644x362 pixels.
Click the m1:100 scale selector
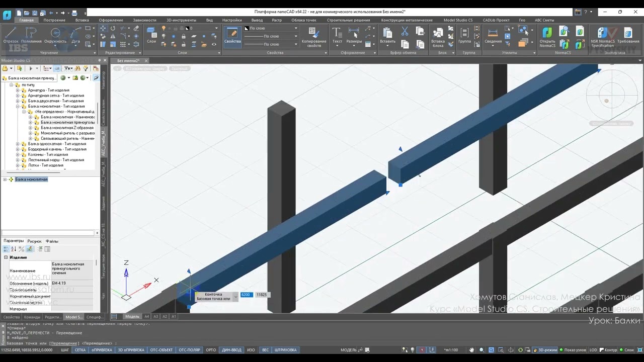[451, 350]
